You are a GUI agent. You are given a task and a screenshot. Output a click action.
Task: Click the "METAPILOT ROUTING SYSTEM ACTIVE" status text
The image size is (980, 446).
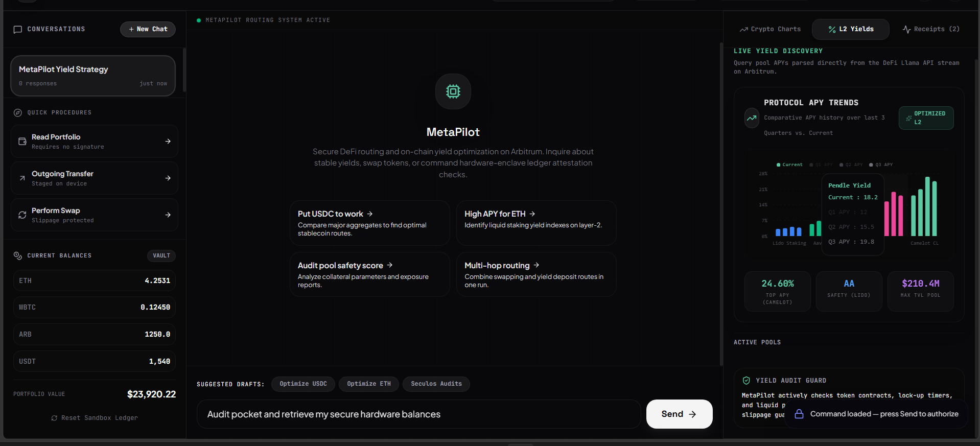(268, 20)
